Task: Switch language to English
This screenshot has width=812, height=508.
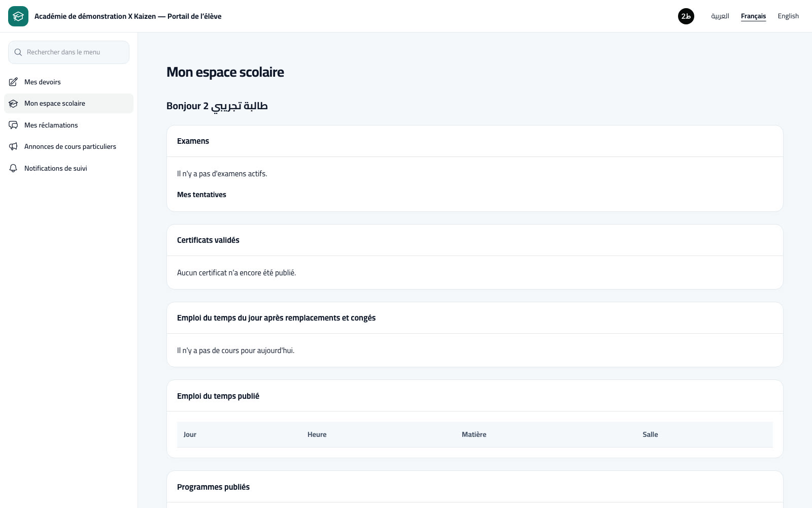Action: pyautogui.click(x=788, y=16)
